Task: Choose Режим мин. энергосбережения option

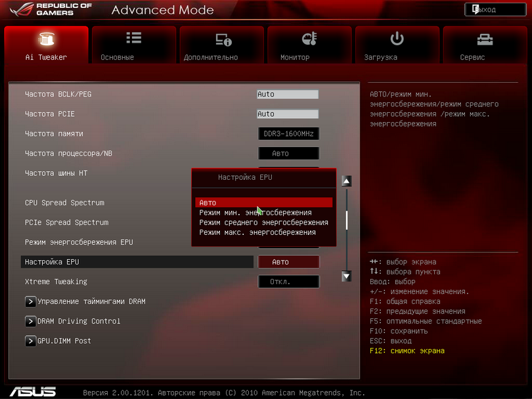Action: click(255, 213)
